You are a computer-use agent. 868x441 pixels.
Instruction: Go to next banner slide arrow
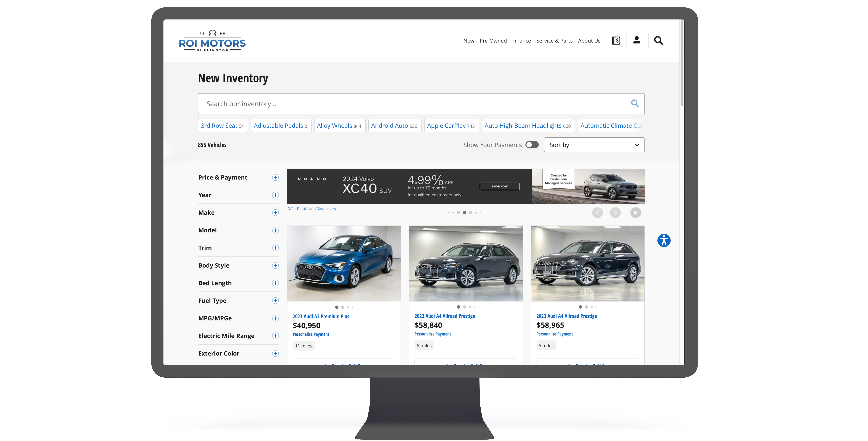(x=615, y=213)
